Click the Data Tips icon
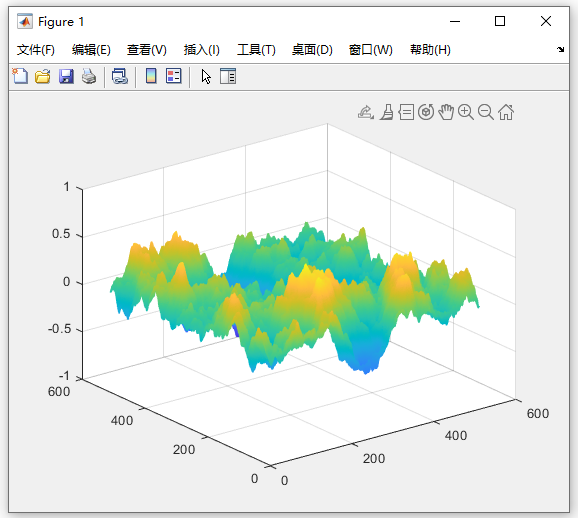578x518 pixels. click(x=406, y=112)
